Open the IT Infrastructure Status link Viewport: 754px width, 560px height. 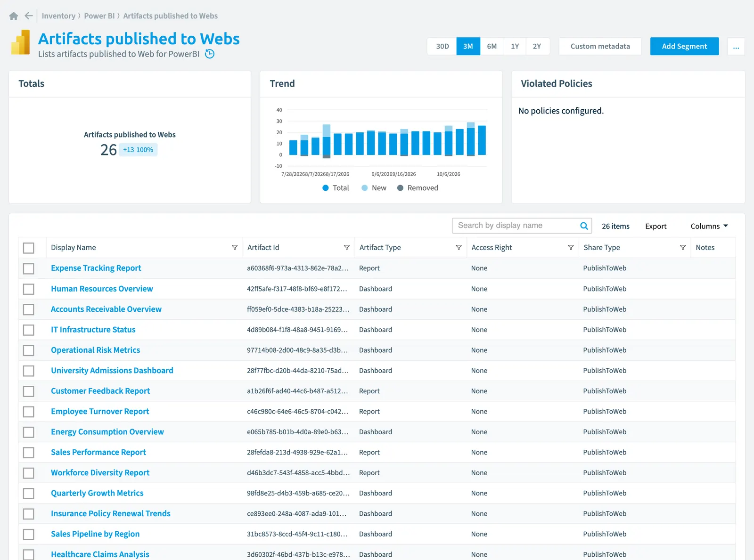pyautogui.click(x=93, y=330)
